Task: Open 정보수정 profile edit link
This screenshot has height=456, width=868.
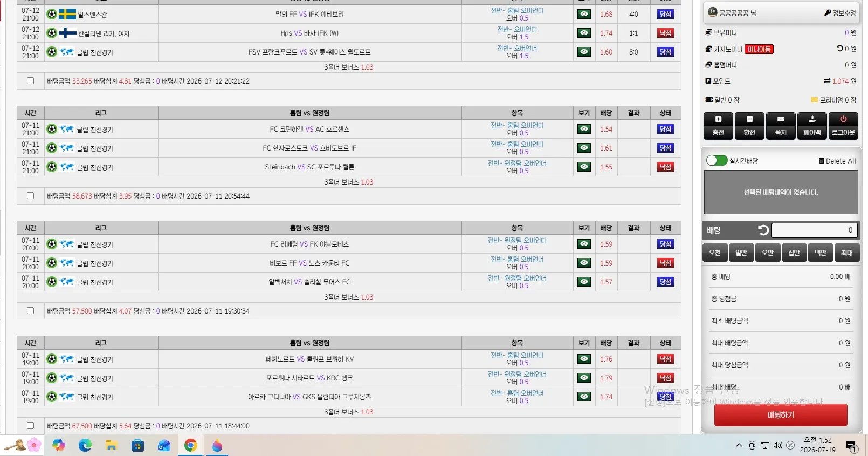Action: point(840,13)
